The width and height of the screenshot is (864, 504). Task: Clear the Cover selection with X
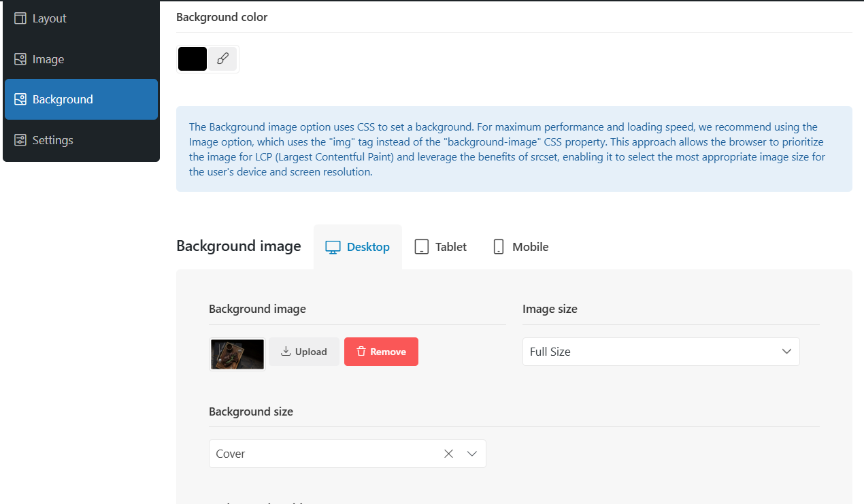pyautogui.click(x=448, y=454)
